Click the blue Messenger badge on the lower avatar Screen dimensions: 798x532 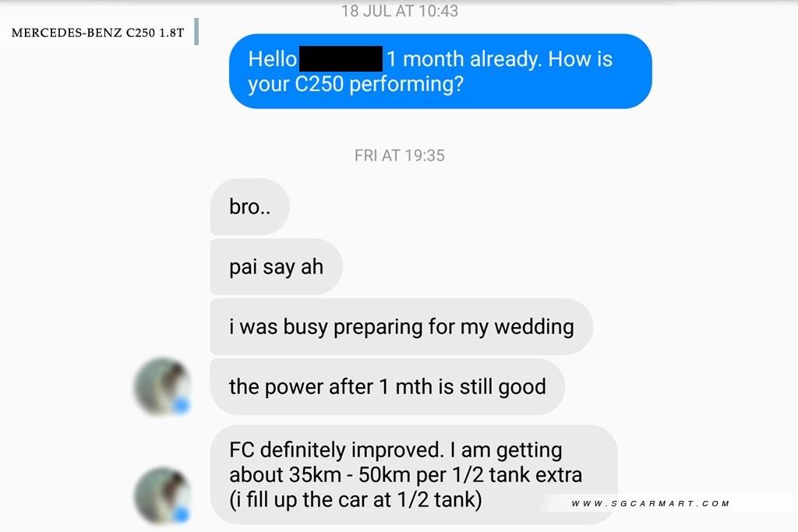(x=181, y=515)
